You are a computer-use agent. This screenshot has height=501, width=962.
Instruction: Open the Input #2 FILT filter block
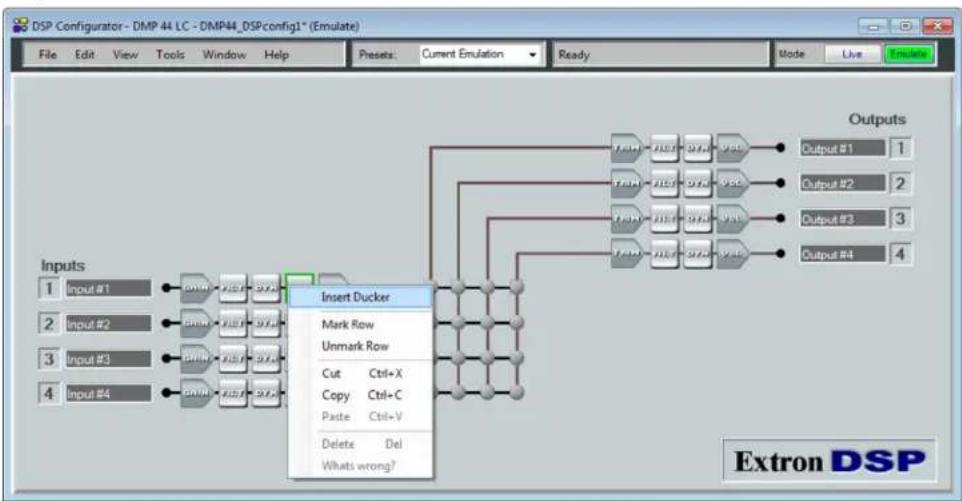point(233,323)
